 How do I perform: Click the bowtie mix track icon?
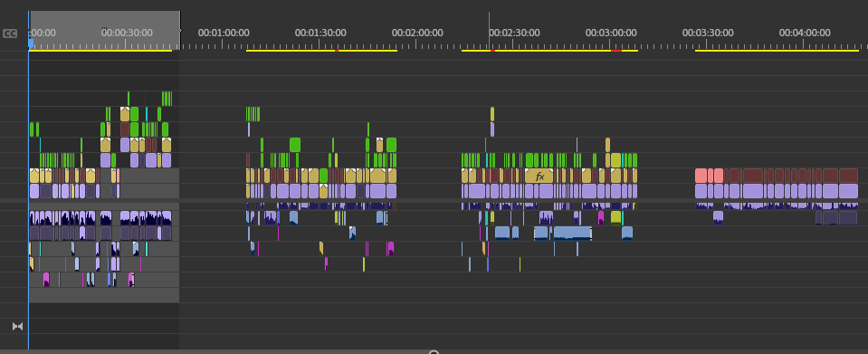[x=18, y=326]
